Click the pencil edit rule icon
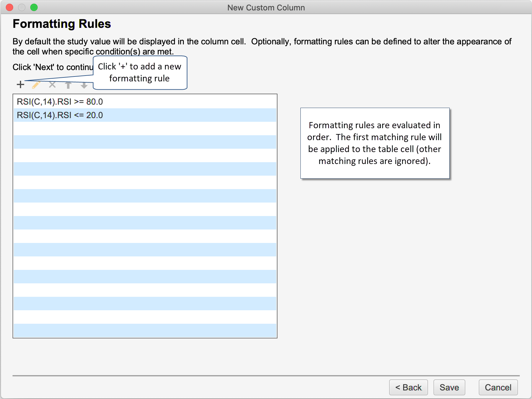 click(36, 85)
